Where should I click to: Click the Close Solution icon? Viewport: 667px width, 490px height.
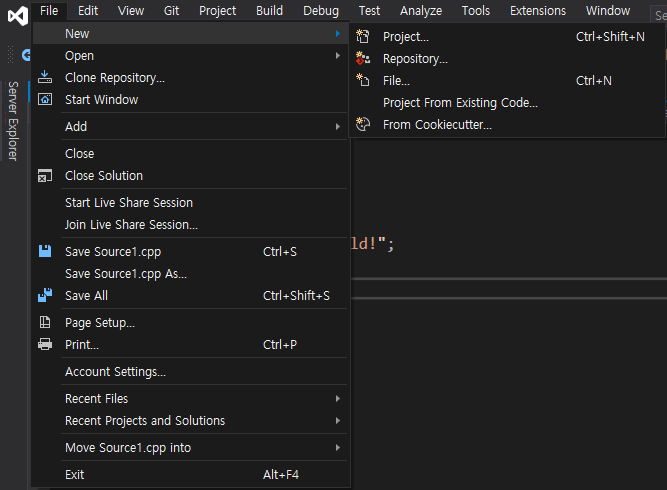[45, 175]
